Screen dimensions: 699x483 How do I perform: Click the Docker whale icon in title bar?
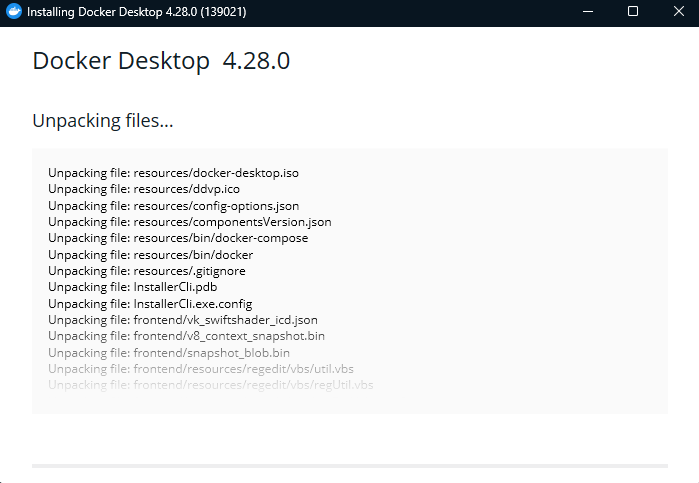coord(14,12)
